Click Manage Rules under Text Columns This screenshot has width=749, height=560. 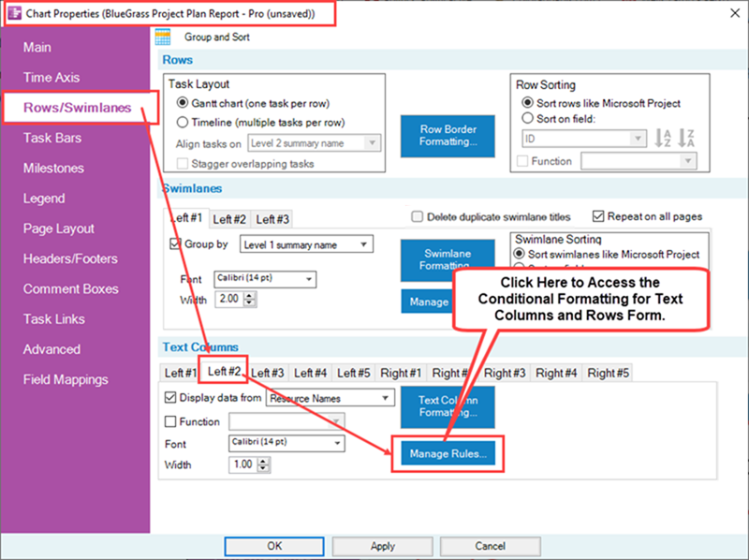tap(448, 453)
